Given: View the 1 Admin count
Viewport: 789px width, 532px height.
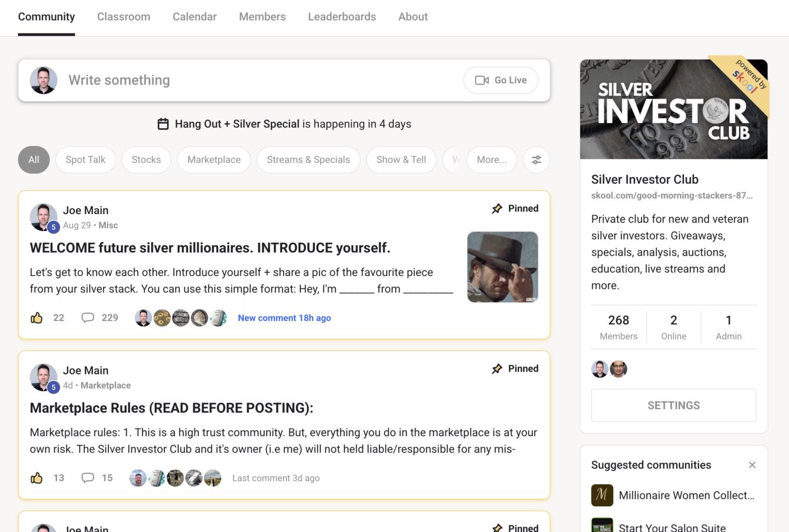Looking at the screenshot, I should click(729, 327).
